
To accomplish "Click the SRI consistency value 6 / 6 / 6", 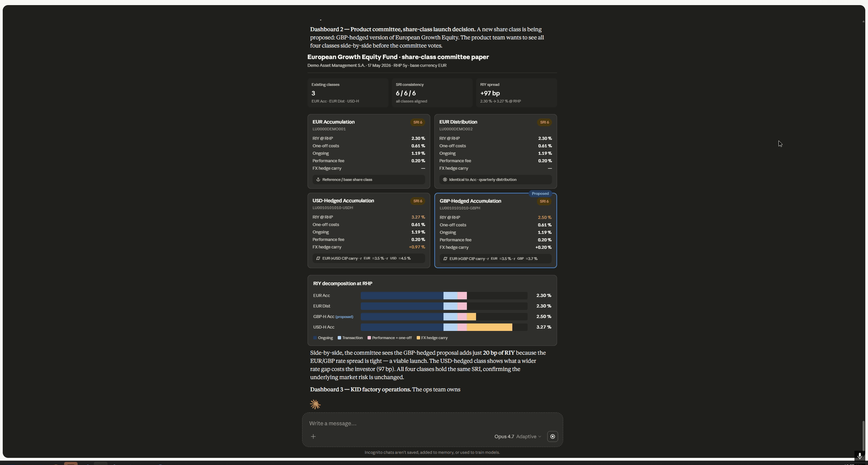I will [406, 93].
